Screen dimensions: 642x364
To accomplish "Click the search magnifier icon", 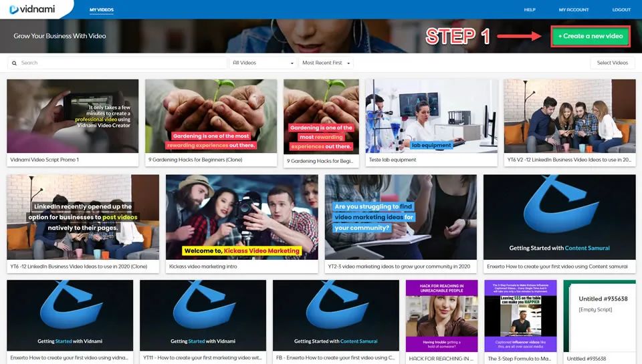I will click(x=14, y=63).
